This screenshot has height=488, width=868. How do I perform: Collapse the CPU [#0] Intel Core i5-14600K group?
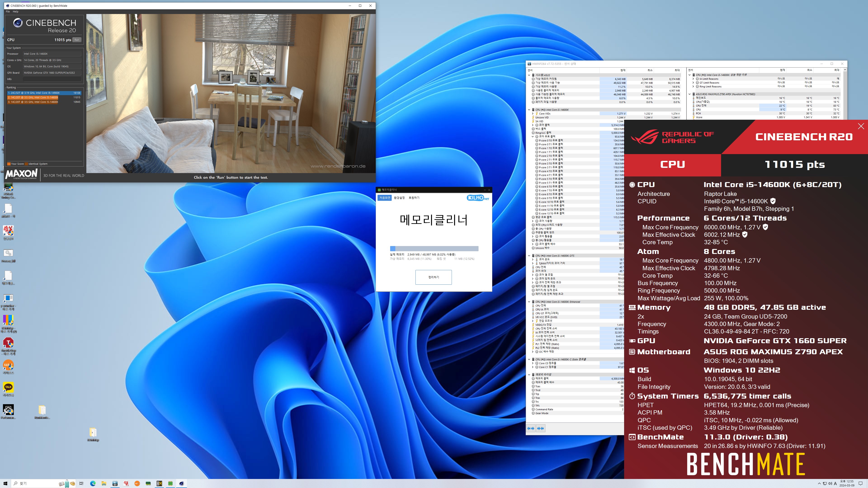529,110
